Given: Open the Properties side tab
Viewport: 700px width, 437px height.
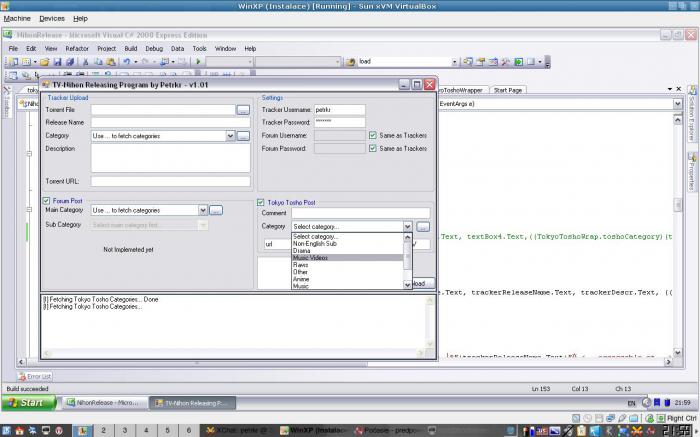Looking at the screenshot, I should [692, 172].
